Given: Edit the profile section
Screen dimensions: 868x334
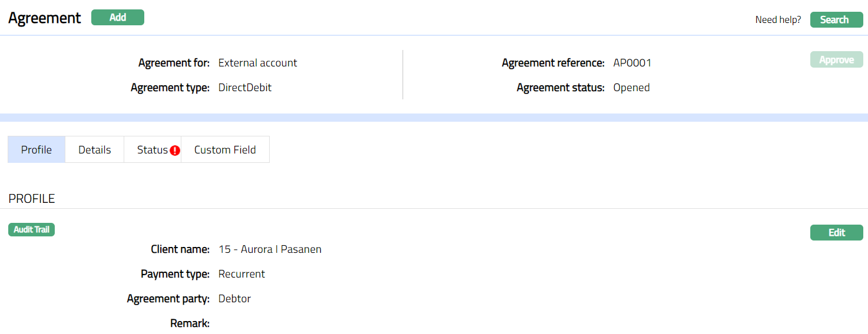Looking at the screenshot, I should pos(836,233).
